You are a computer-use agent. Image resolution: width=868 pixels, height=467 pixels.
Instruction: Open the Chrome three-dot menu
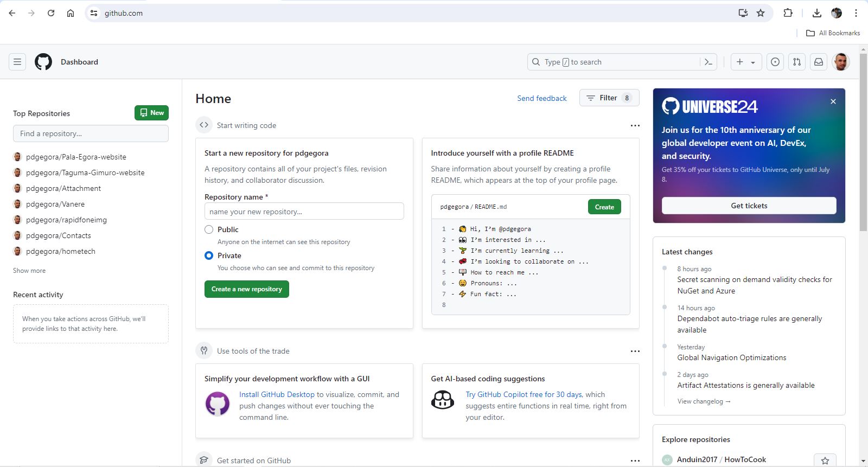(x=856, y=13)
